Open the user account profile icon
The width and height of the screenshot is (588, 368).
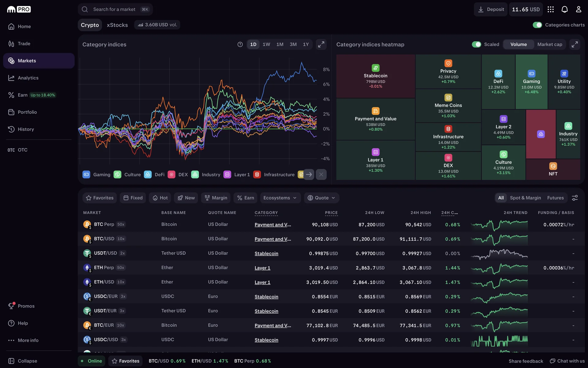click(x=578, y=10)
